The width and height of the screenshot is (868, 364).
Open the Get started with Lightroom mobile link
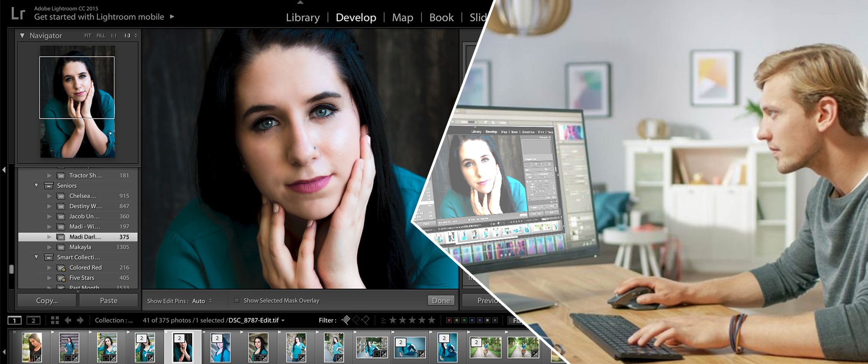click(99, 17)
